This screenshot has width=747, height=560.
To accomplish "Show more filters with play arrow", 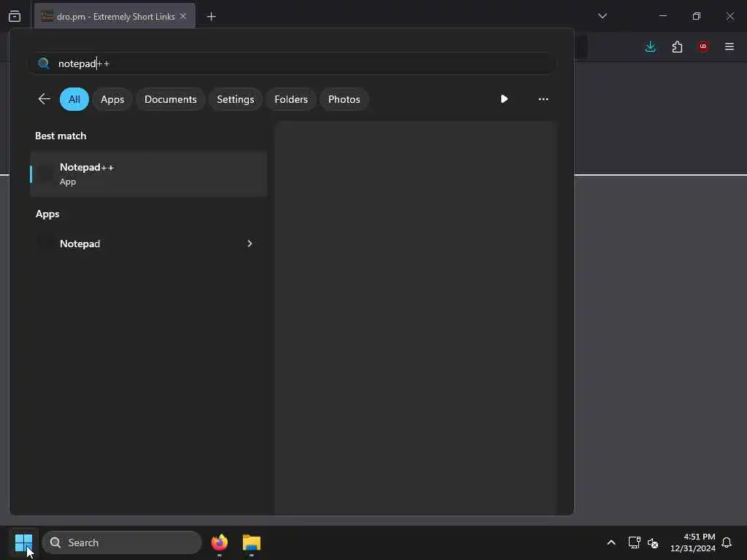I will pyautogui.click(x=504, y=99).
